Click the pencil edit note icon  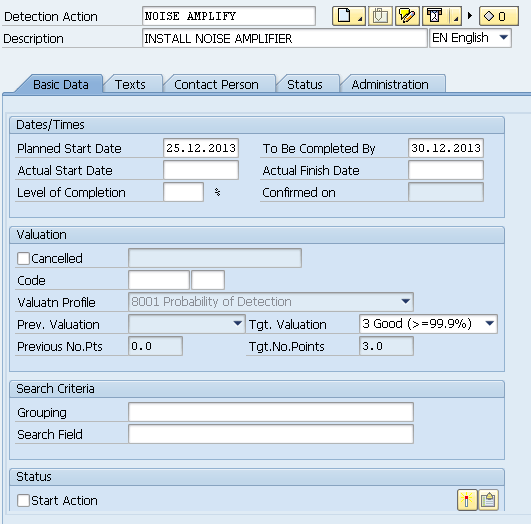407,16
